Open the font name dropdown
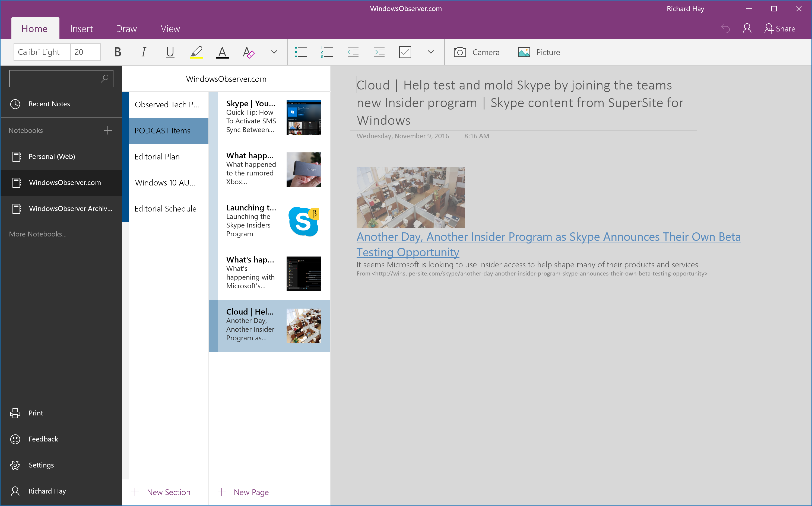Screen dimensions: 812x506 pos(42,52)
